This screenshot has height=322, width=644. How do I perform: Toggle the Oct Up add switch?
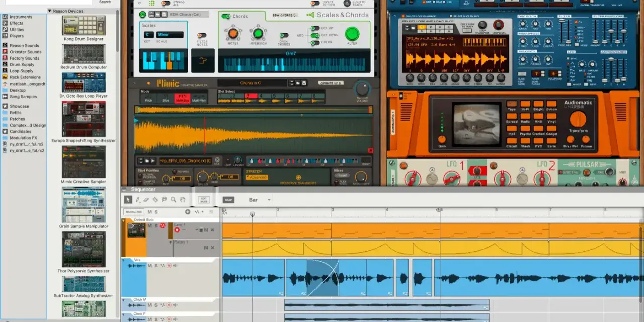(x=315, y=28)
